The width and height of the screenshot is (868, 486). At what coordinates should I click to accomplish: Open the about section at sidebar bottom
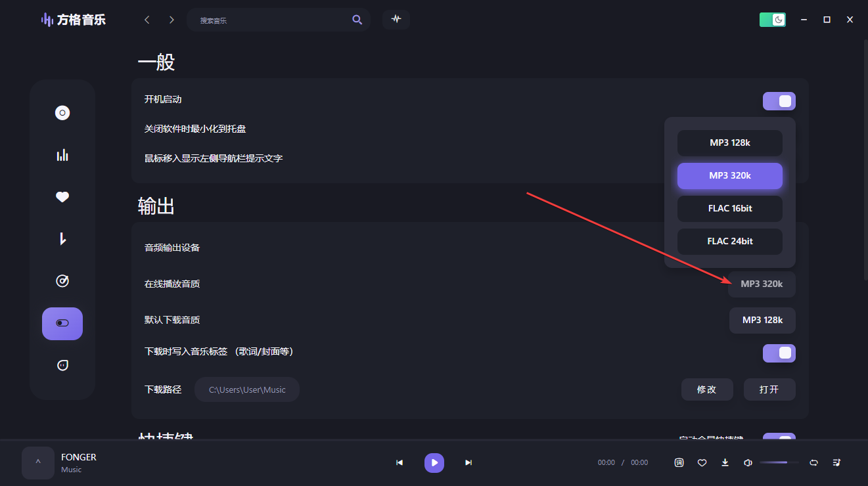pos(62,364)
